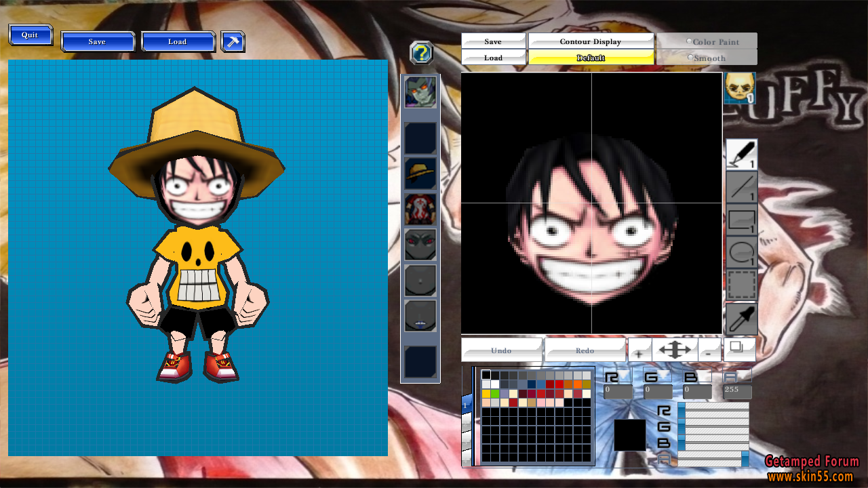Click the G value input field

(658, 392)
